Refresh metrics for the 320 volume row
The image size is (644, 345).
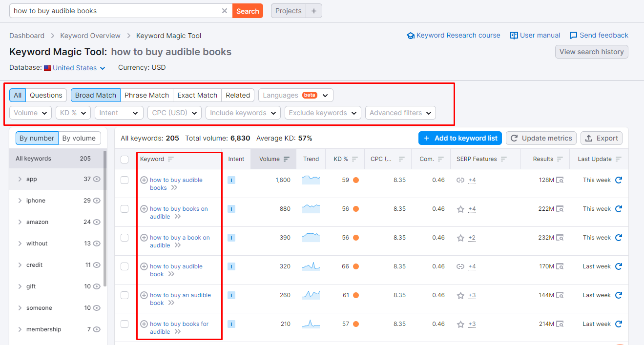(619, 266)
